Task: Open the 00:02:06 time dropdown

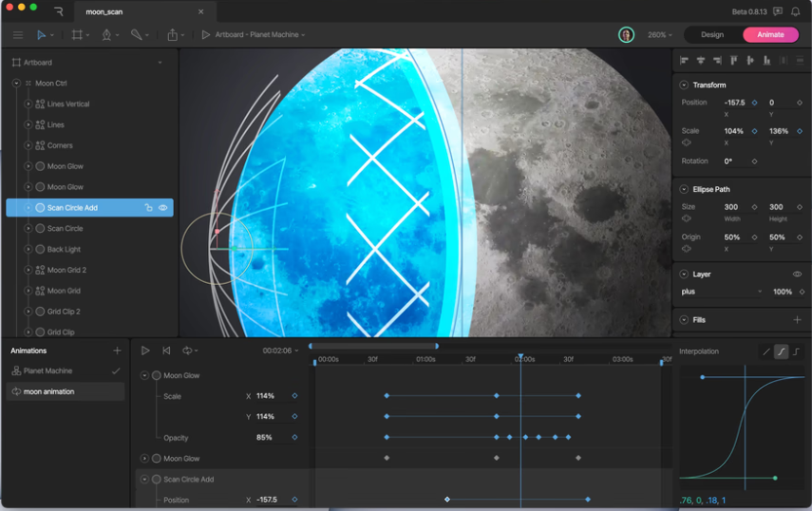Action: [281, 350]
